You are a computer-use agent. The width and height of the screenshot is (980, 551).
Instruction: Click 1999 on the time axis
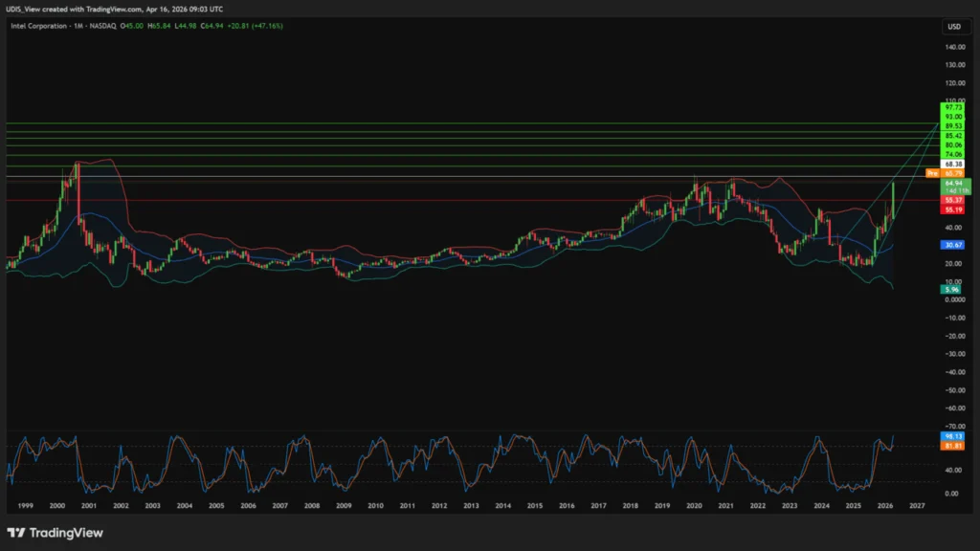[26, 505]
